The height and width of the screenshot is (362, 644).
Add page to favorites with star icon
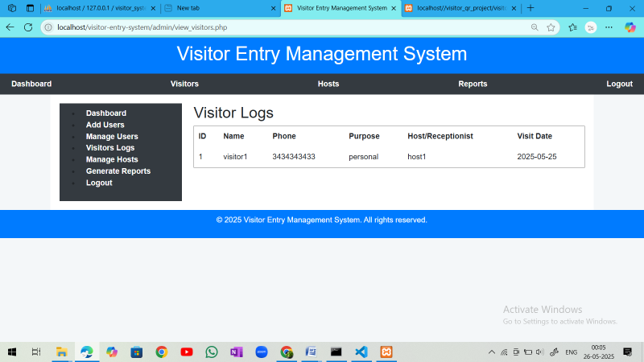tap(551, 27)
